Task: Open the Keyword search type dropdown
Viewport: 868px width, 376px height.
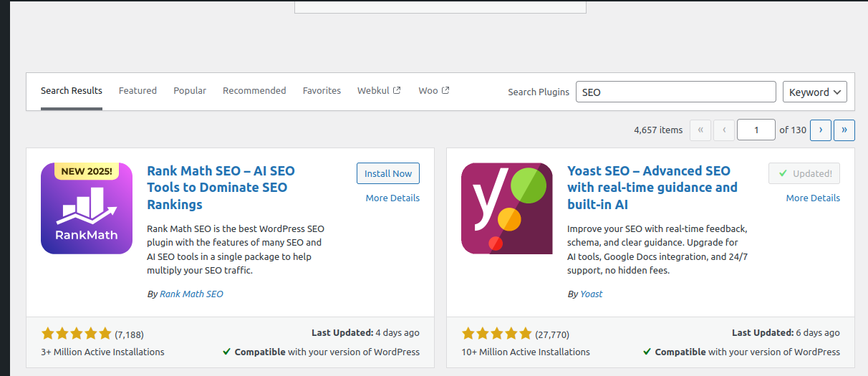Action: click(x=815, y=92)
